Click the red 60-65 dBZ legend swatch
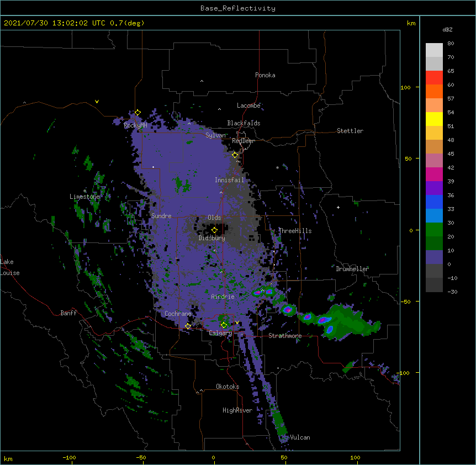 (x=434, y=78)
